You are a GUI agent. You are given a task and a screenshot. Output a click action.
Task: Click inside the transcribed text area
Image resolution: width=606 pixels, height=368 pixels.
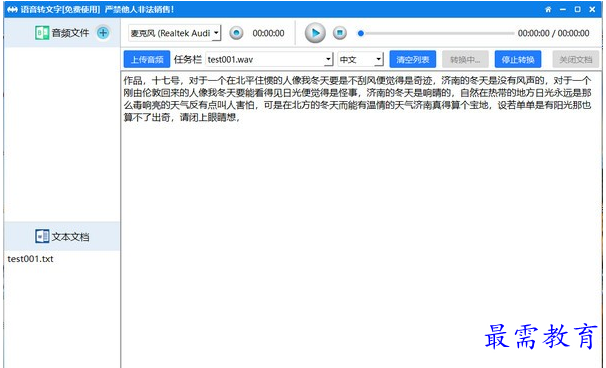[x=361, y=219]
